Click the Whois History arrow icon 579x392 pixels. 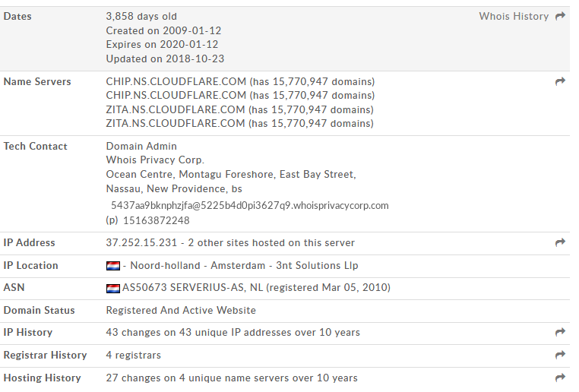(560, 16)
